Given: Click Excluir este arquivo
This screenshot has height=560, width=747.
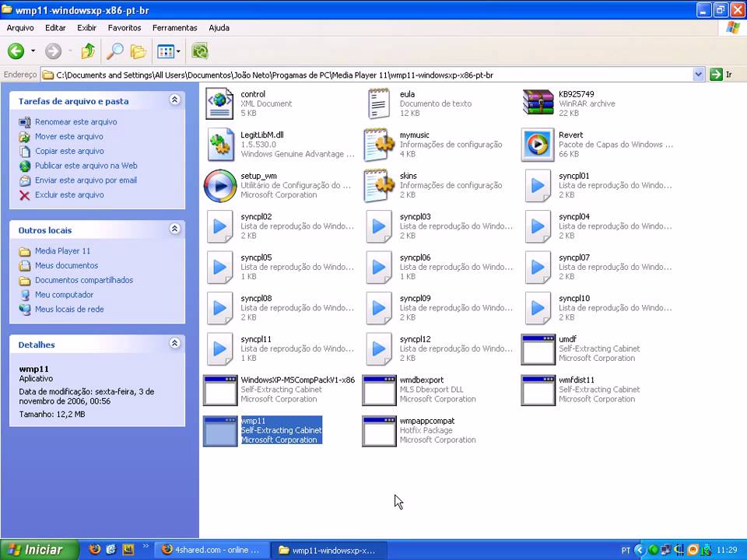Looking at the screenshot, I should point(69,194).
